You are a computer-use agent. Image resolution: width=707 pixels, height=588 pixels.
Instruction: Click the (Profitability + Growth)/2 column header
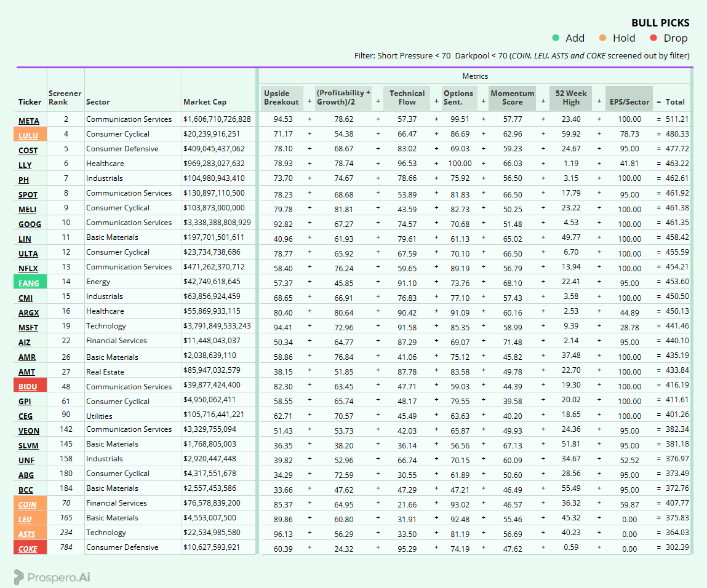pyautogui.click(x=343, y=98)
